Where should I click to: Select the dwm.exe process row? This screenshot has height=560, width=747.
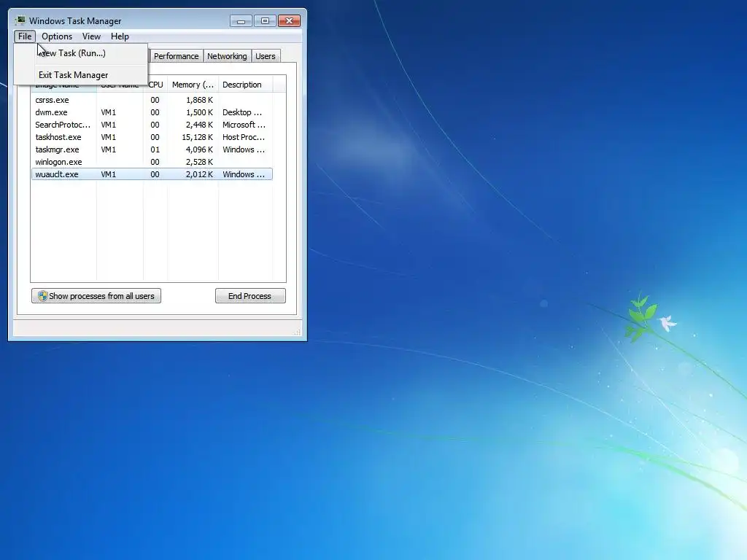point(152,112)
